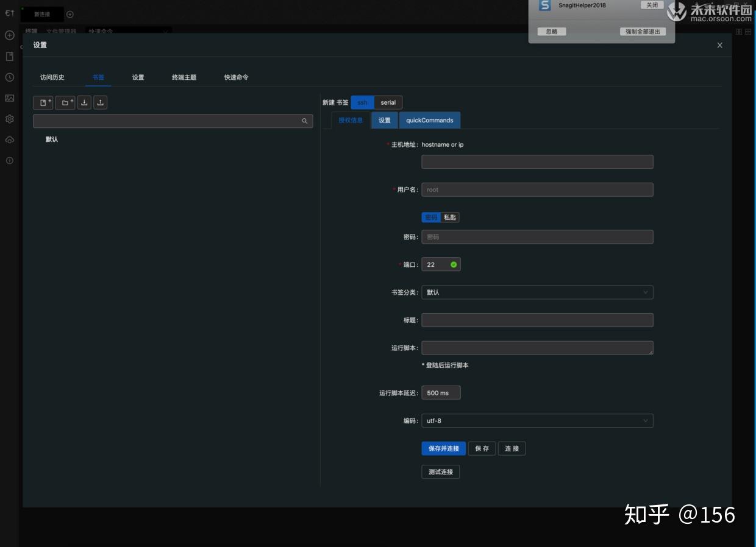Click the 运行脚本延迟 field showing 500 ms
This screenshot has height=547, width=756.
pos(441,393)
